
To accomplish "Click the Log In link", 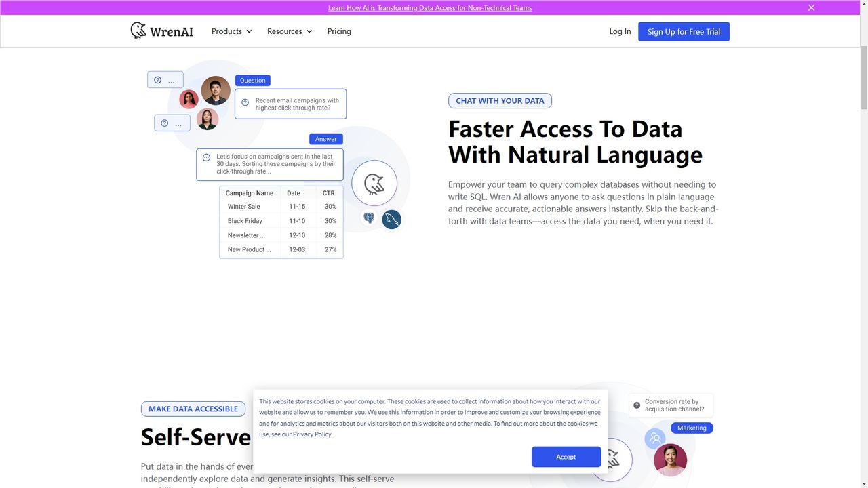I will click(x=620, y=31).
